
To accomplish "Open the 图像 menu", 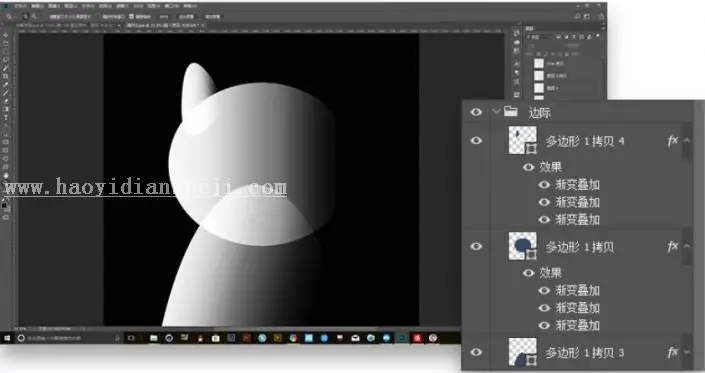I will [54, 6].
